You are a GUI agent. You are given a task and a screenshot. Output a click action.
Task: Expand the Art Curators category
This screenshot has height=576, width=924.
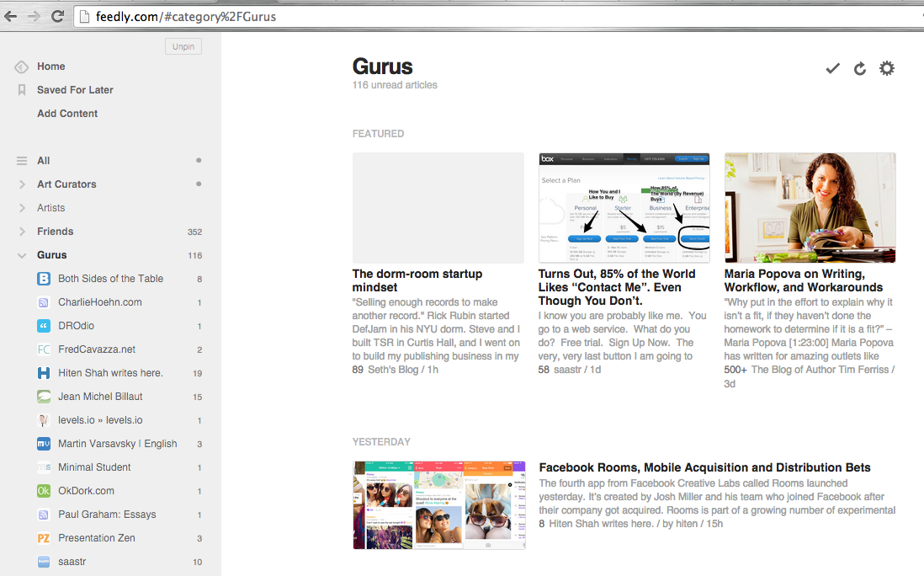point(20,184)
